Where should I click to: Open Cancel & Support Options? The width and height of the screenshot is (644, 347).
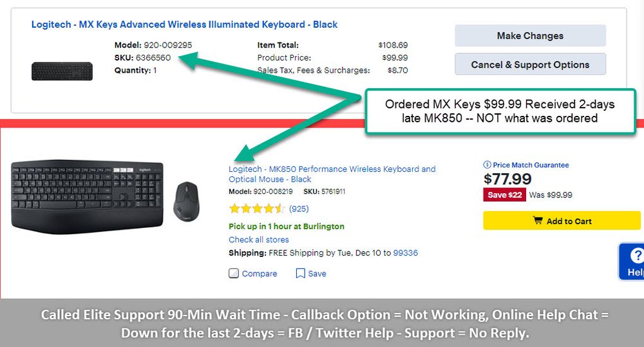(530, 64)
